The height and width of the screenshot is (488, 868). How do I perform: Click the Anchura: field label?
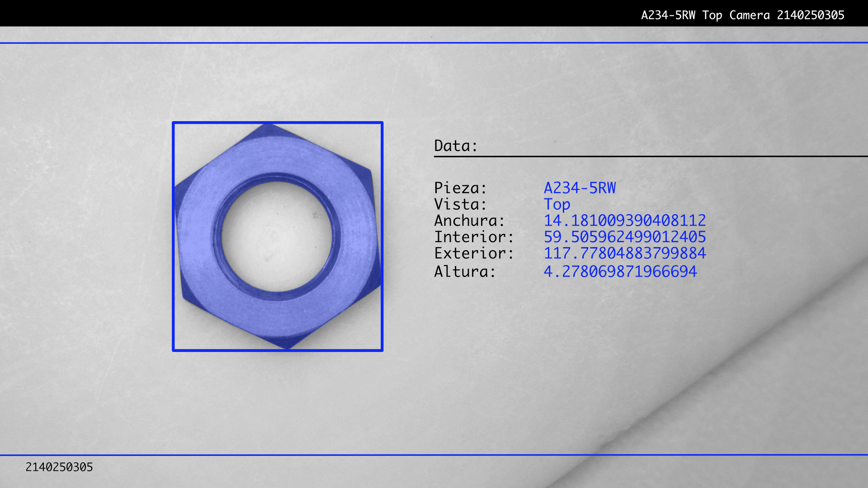(x=469, y=221)
